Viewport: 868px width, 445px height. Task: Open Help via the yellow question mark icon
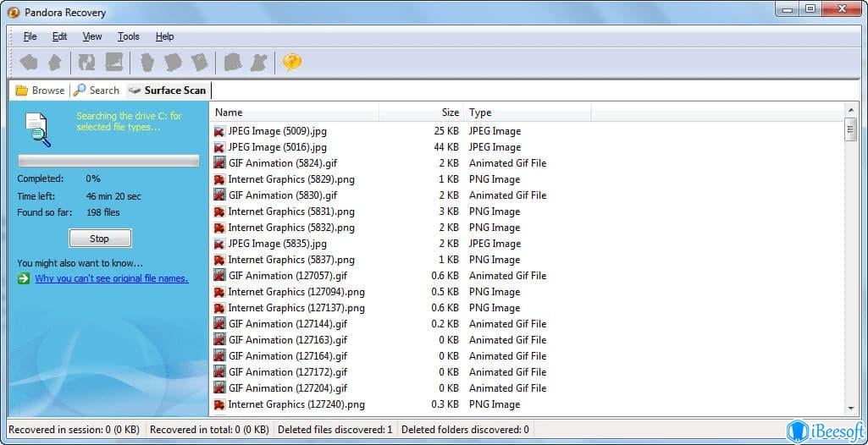tap(291, 63)
